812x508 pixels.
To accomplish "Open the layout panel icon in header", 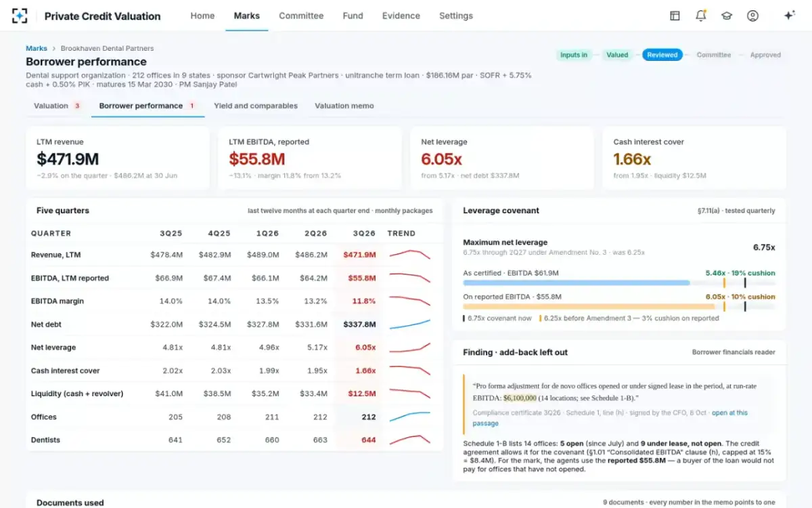I will [675, 16].
